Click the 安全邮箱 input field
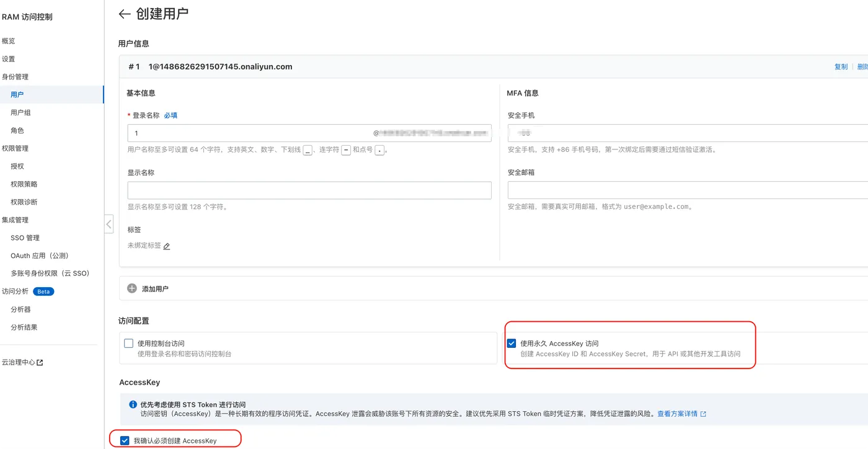 pos(688,190)
